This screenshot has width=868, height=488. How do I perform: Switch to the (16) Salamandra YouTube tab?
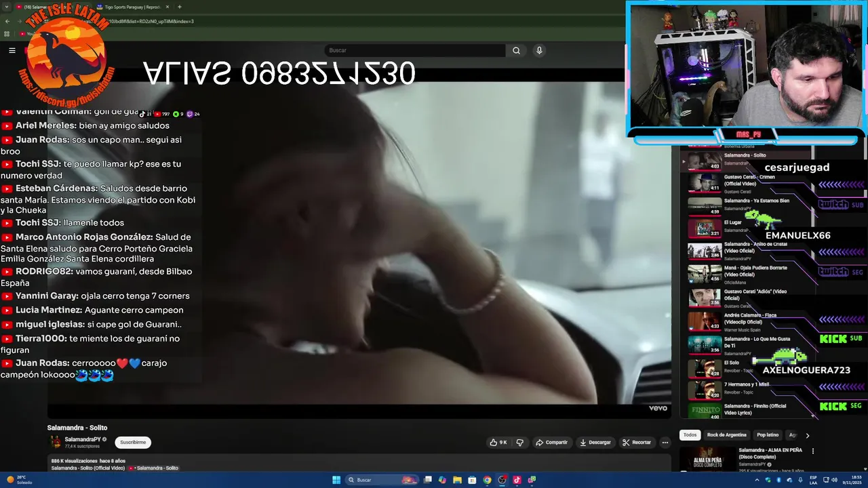pyautogui.click(x=51, y=7)
